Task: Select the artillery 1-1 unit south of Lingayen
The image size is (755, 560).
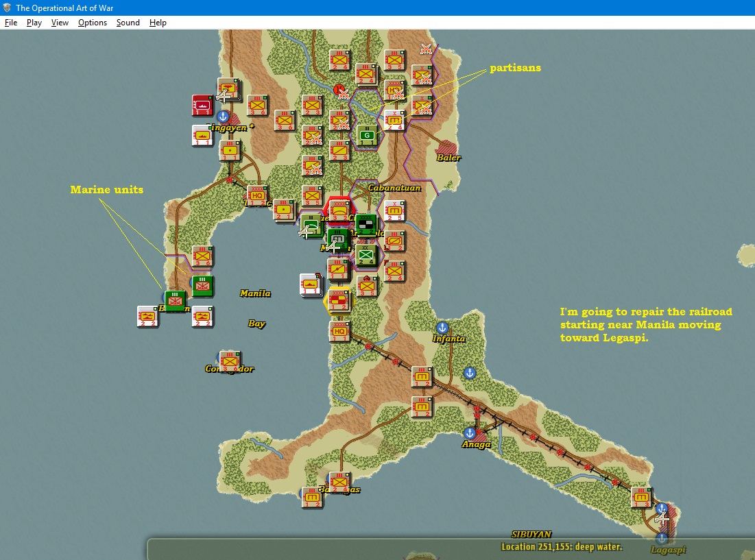Action: [230, 150]
